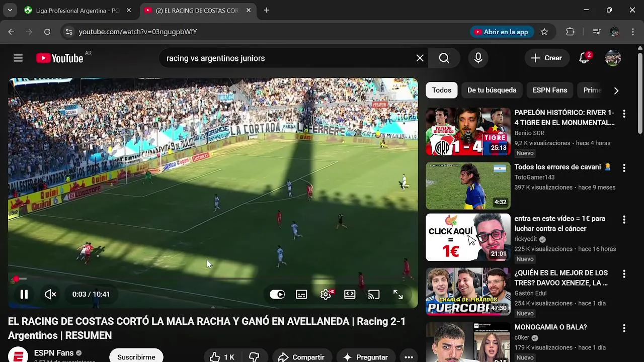
Task: Open more actions ellipsis below the video
Action: pos(409,357)
